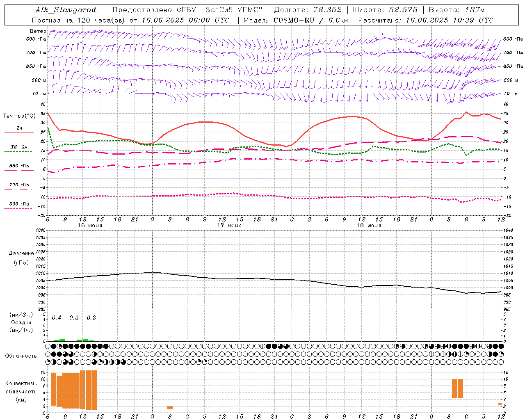This screenshot has height=420, width=525.
Task: Click the 18 июня date label
Action: 368,226
